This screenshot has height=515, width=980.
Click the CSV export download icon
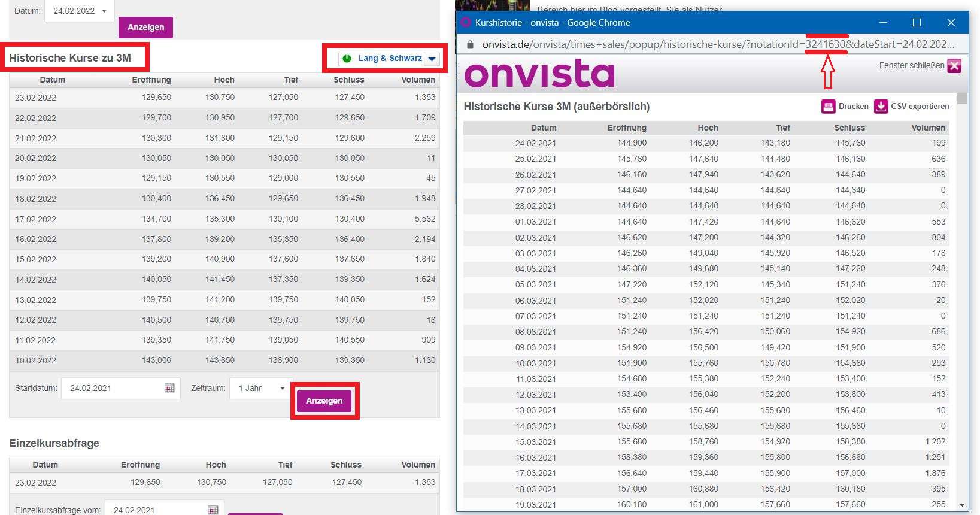pyautogui.click(x=881, y=107)
